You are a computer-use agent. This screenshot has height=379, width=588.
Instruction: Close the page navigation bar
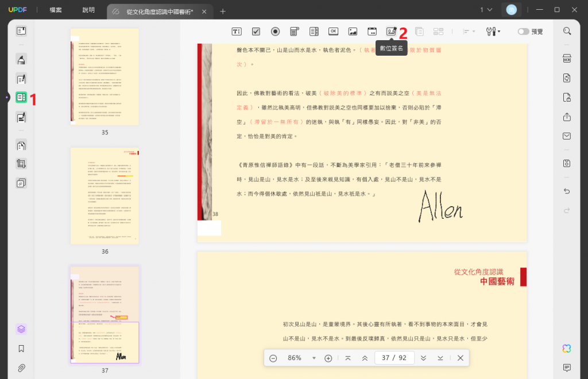[x=461, y=358]
